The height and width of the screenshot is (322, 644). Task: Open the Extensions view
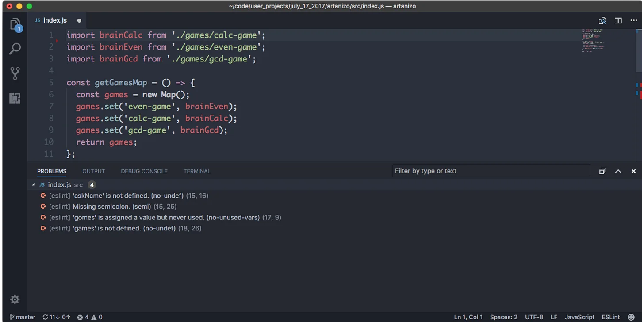coord(15,98)
